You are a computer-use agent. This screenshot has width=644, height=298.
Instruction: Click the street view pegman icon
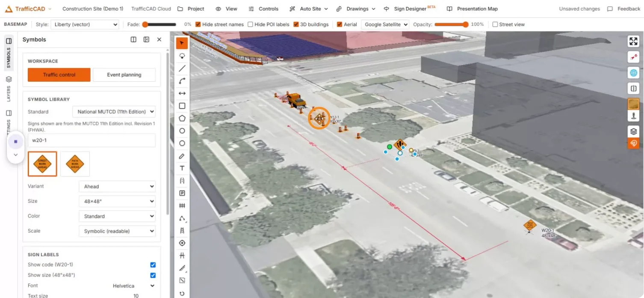[x=633, y=116]
